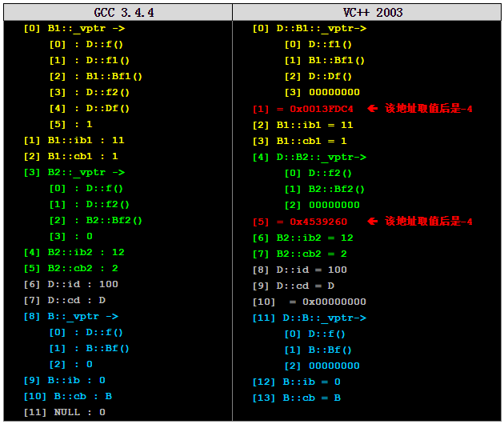Click the Chinese note next to 0x4539260

coord(429,221)
